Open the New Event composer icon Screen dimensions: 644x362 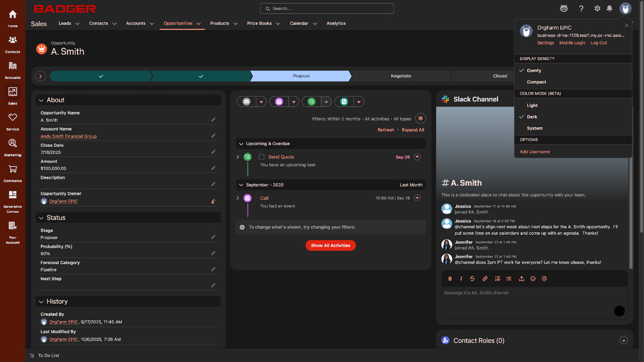(x=279, y=101)
